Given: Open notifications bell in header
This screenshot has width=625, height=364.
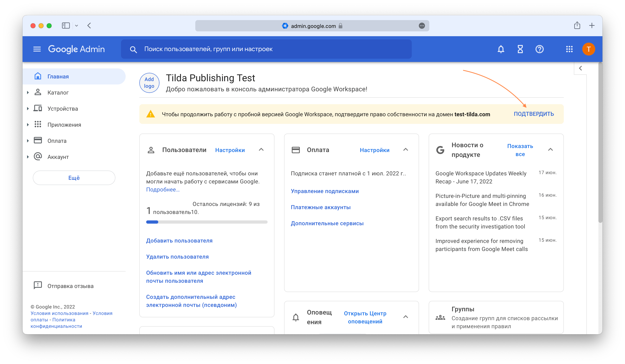Looking at the screenshot, I should (501, 49).
